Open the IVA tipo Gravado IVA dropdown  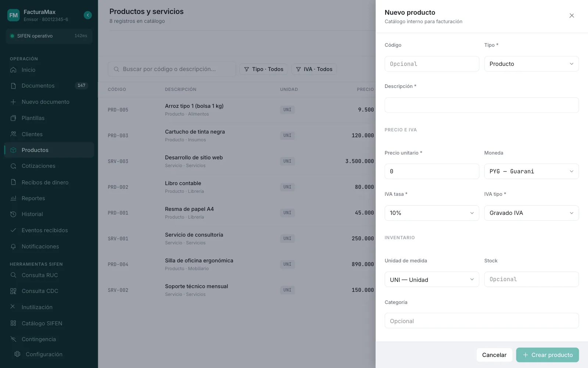531,213
